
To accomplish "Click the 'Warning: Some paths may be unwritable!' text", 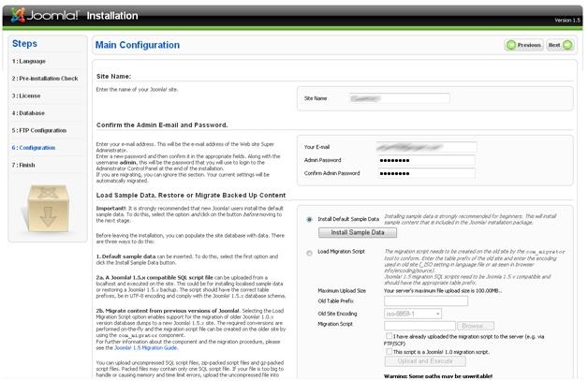I will tap(438, 376).
